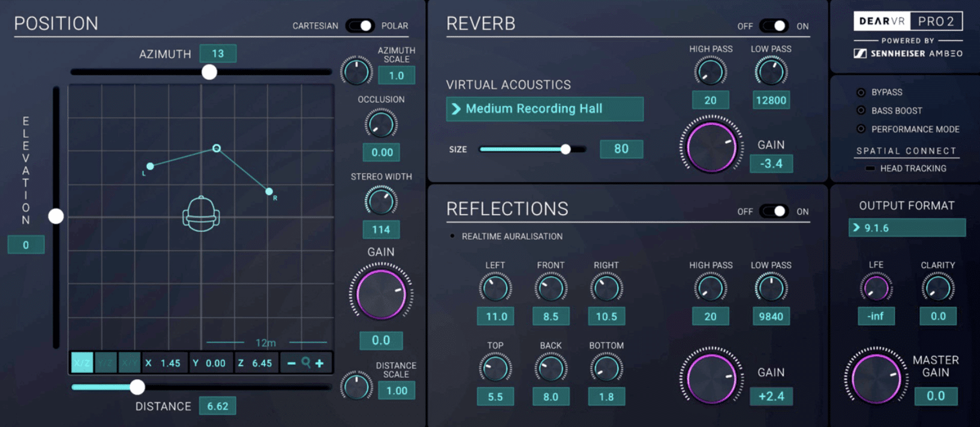
Task: Click the LFE value -inf
Action: pyautogui.click(x=876, y=316)
